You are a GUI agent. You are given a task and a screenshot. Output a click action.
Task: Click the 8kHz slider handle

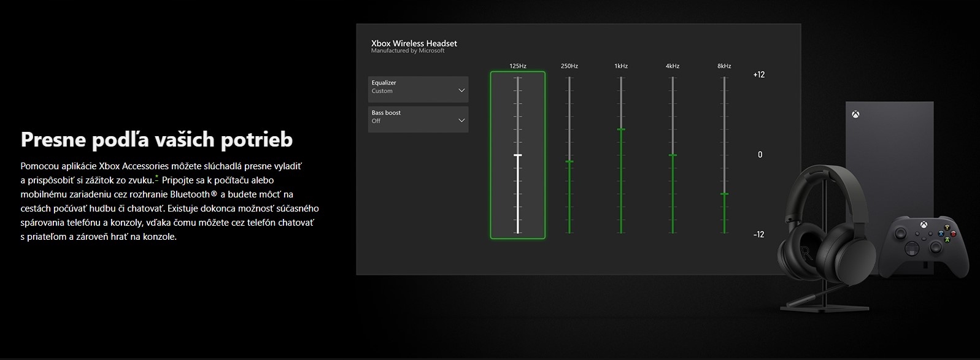pyautogui.click(x=724, y=194)
